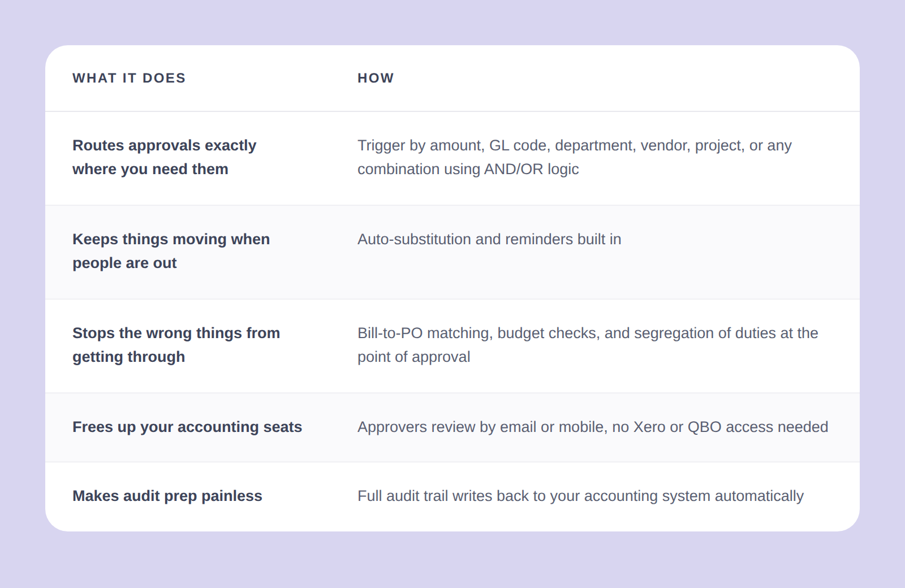905x588 pixels.
Task: Click 'Approvers review by email or mobile' text
Action: click(593, 427)
